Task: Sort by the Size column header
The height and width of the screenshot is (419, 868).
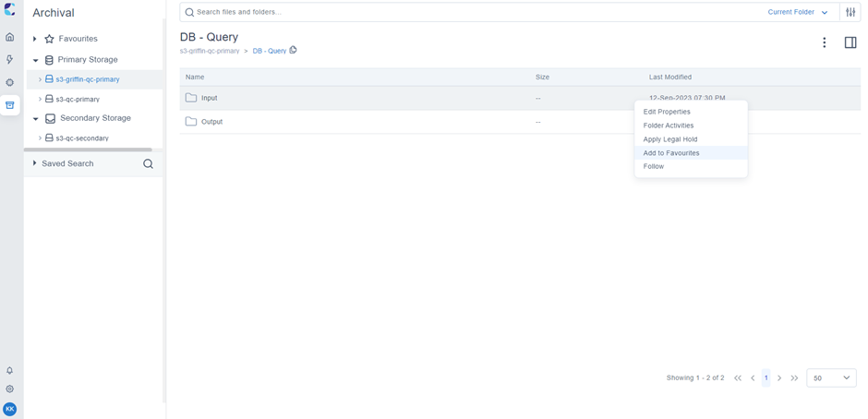Action: tap(543, 77)
